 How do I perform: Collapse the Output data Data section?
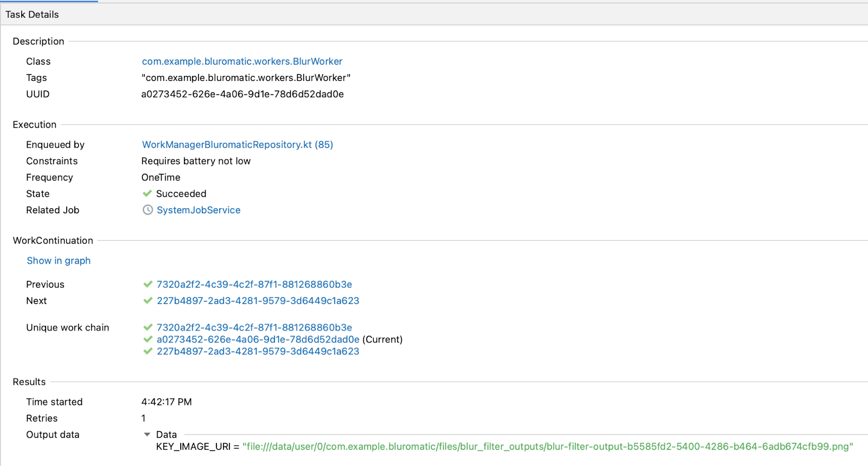click(147, 435)
